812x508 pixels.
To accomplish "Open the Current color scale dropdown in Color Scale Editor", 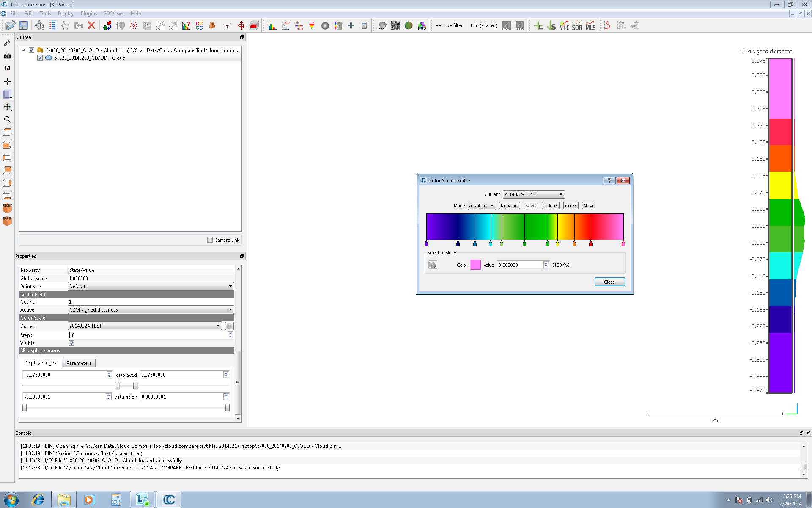I will (560, 194).
